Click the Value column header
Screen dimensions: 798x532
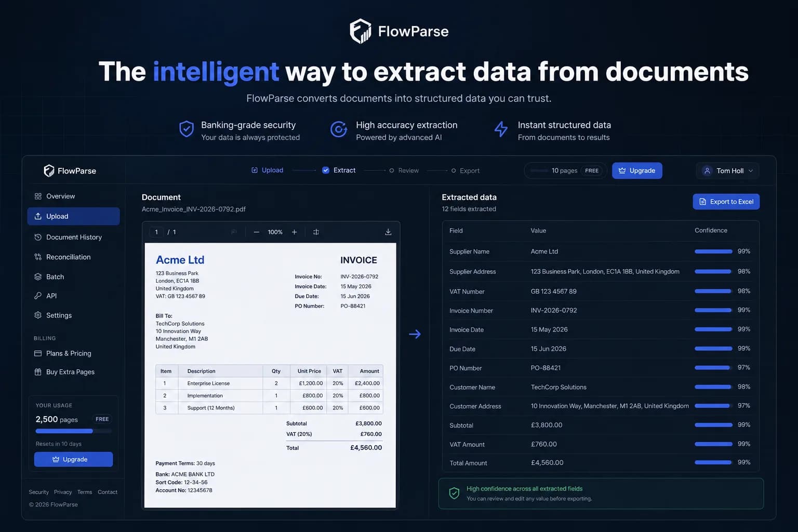(538, 231)
